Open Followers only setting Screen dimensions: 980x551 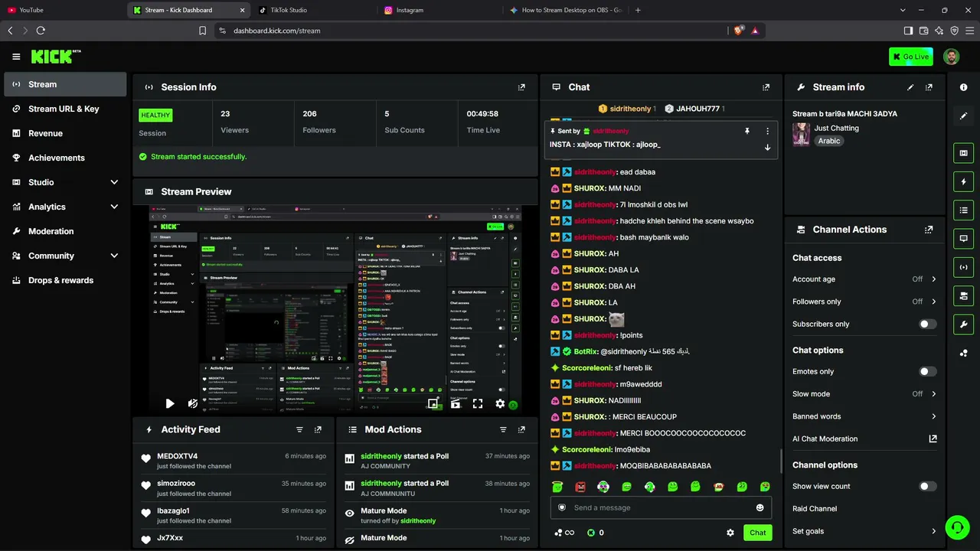click(864, 302)
